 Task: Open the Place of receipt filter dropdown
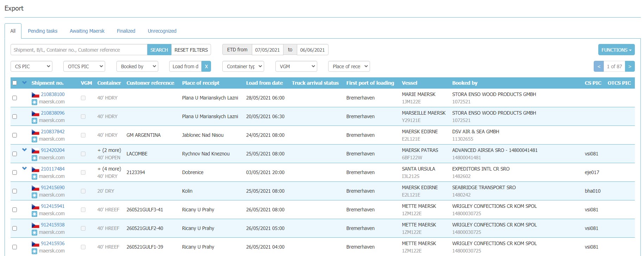[x=349, y=66]
